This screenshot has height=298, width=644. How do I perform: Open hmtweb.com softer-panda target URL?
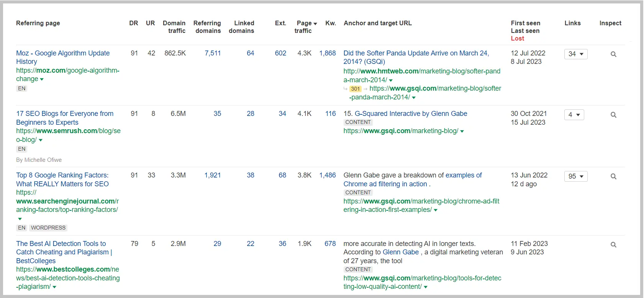pos(422,75)
